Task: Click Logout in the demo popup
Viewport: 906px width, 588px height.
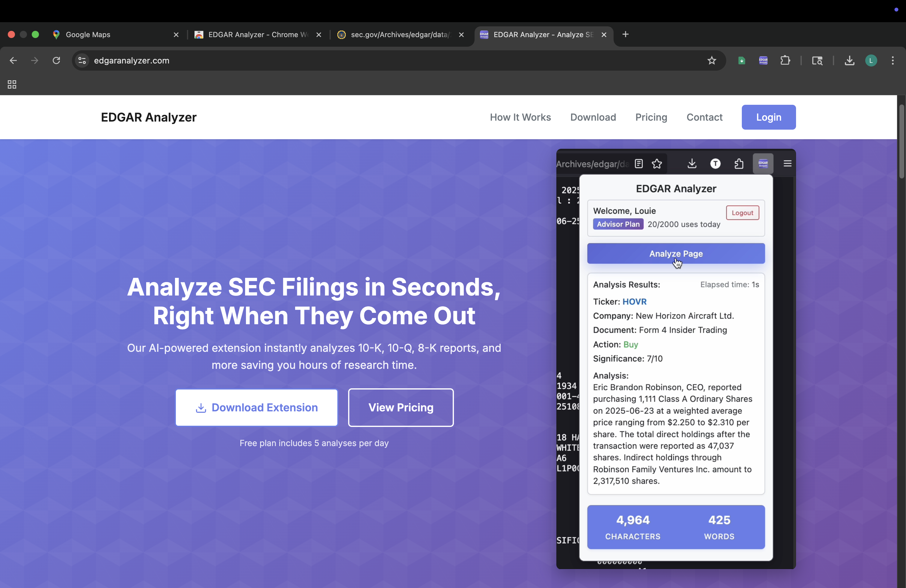Action: pyautogui.click(x=742, y=213)
